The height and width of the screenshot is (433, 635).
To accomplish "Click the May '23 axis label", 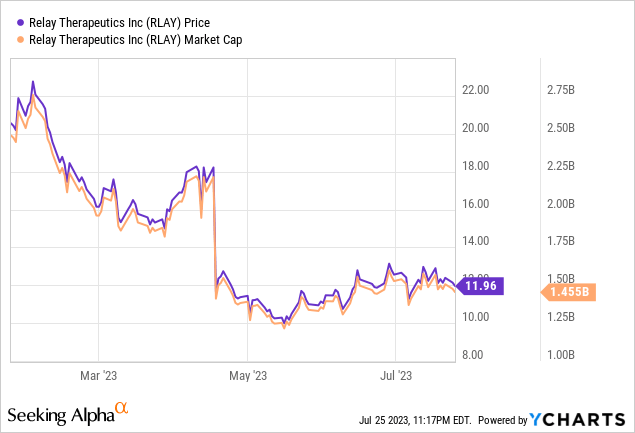I will 247,375.
